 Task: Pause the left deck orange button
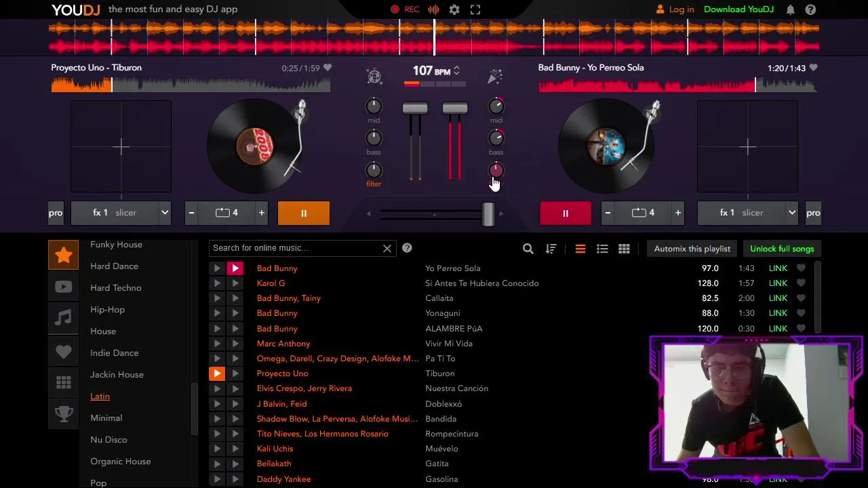pos(304,213)
